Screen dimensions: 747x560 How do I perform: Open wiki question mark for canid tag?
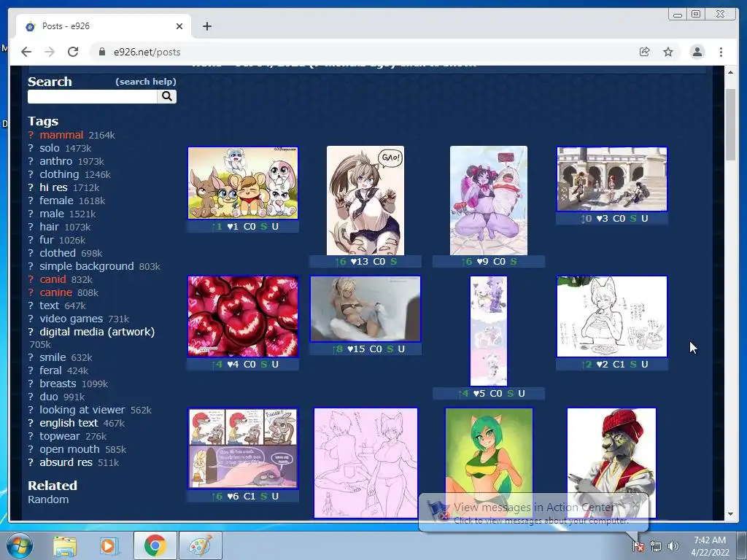(31, 279)
